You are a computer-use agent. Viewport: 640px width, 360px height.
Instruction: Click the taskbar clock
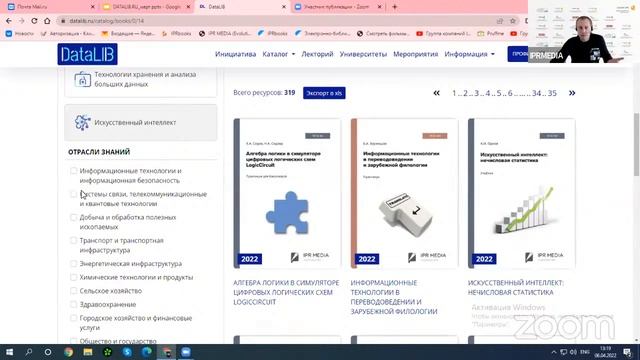point(605,352)
